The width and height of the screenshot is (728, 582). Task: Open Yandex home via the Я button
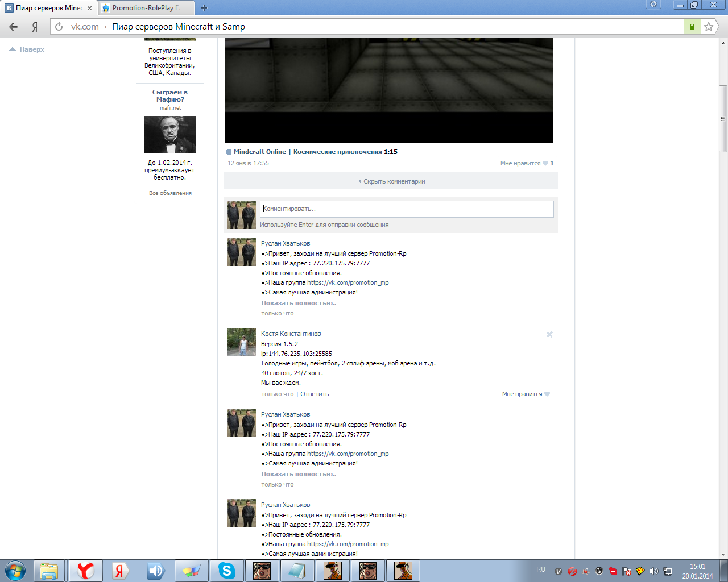click(x=35, y=27)
